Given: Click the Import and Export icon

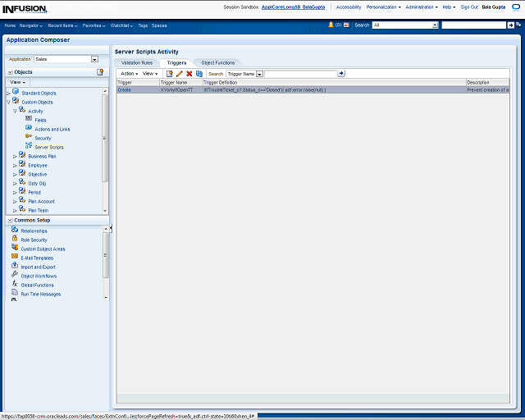Looking at the screenshot, I should 15,265.
